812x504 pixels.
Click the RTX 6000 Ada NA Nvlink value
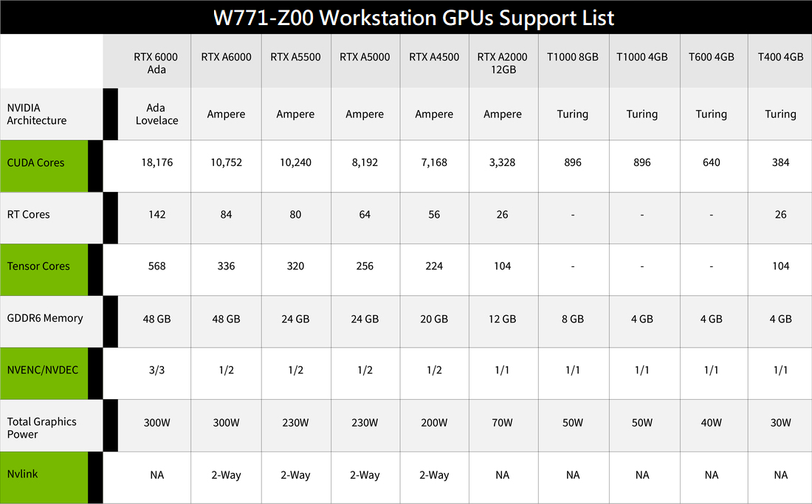157,475
